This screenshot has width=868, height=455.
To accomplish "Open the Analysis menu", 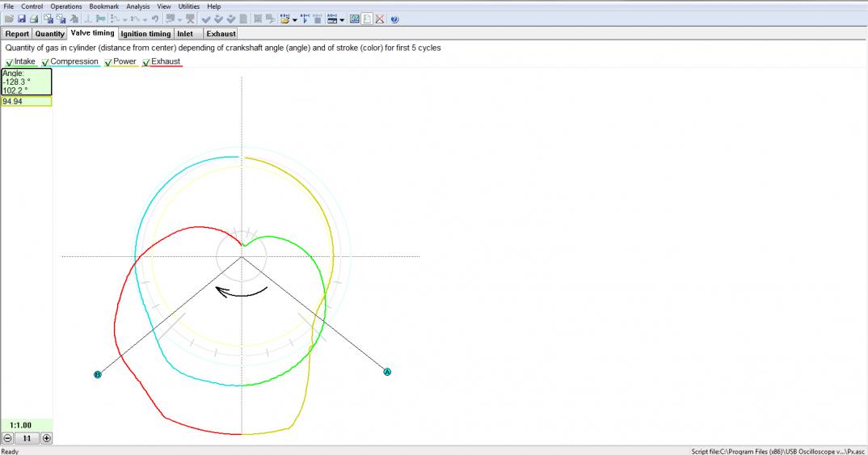I will click(x=137, y=6).
